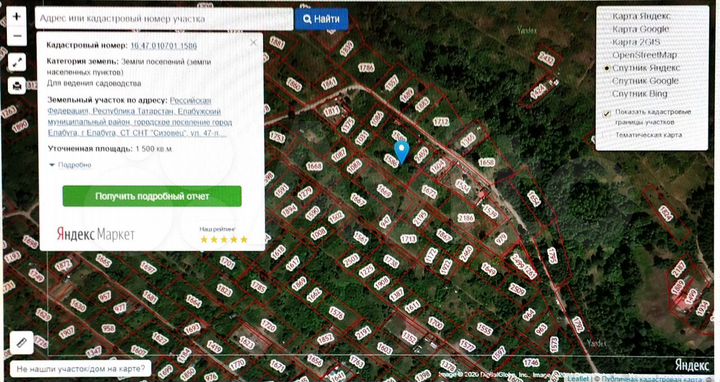The height and width of the screenshot is (382, 720).
Task: Open the parcel address link
Action: pyautogui.click(x=140, y=117)
